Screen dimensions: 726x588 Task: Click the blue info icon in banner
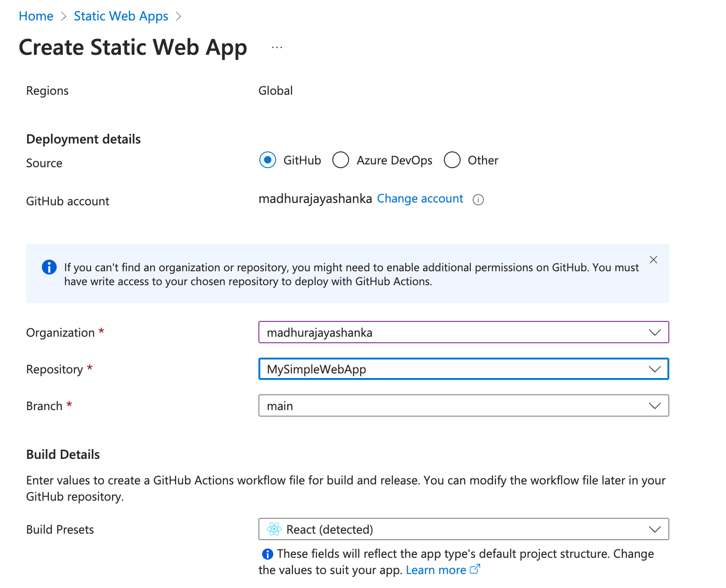click(49, 267)
